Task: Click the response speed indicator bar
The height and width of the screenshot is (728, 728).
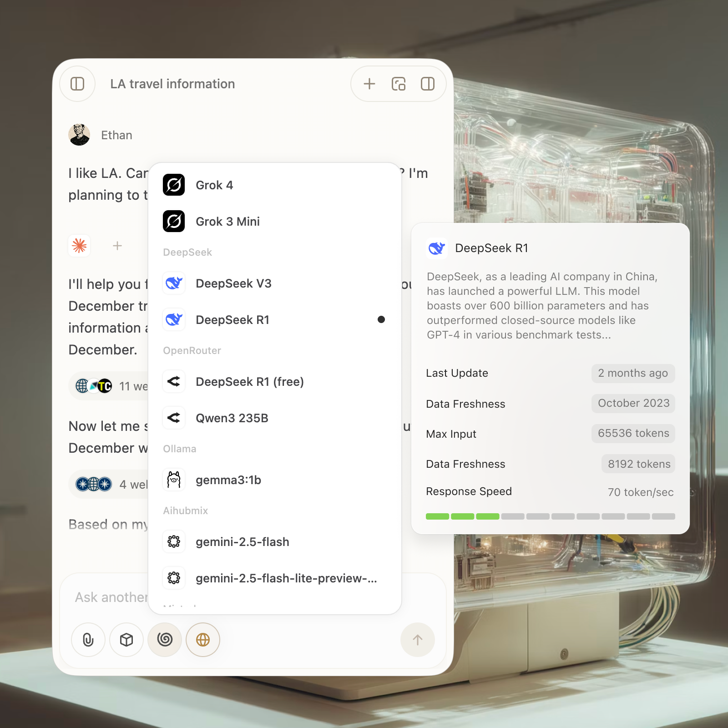Action: [x=550, y=516]
